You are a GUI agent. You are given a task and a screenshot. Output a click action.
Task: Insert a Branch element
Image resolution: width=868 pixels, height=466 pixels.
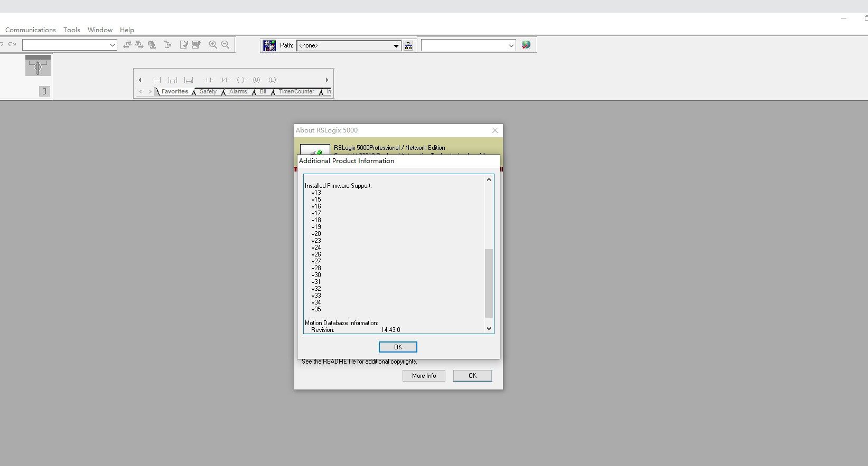point(172,80)
